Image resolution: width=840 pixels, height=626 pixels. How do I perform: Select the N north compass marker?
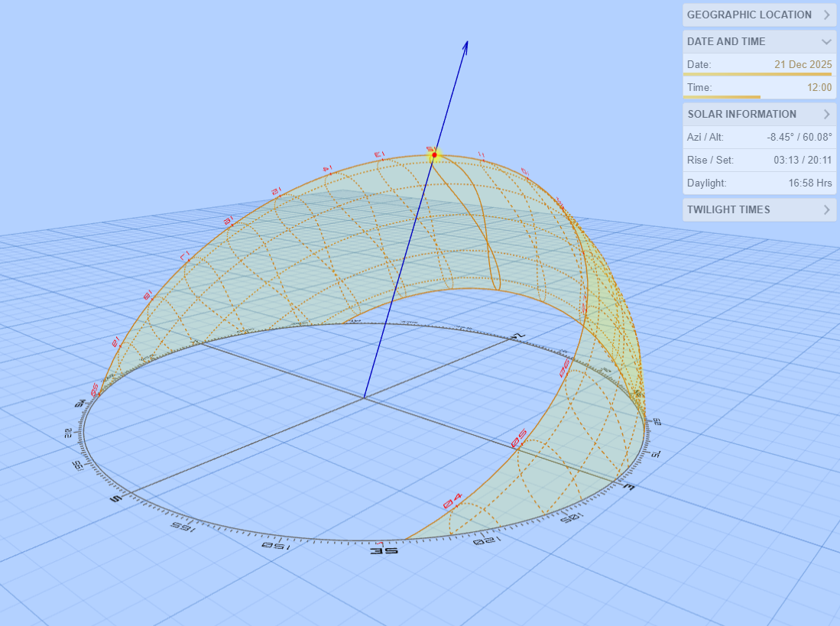[x=519, y=336]
